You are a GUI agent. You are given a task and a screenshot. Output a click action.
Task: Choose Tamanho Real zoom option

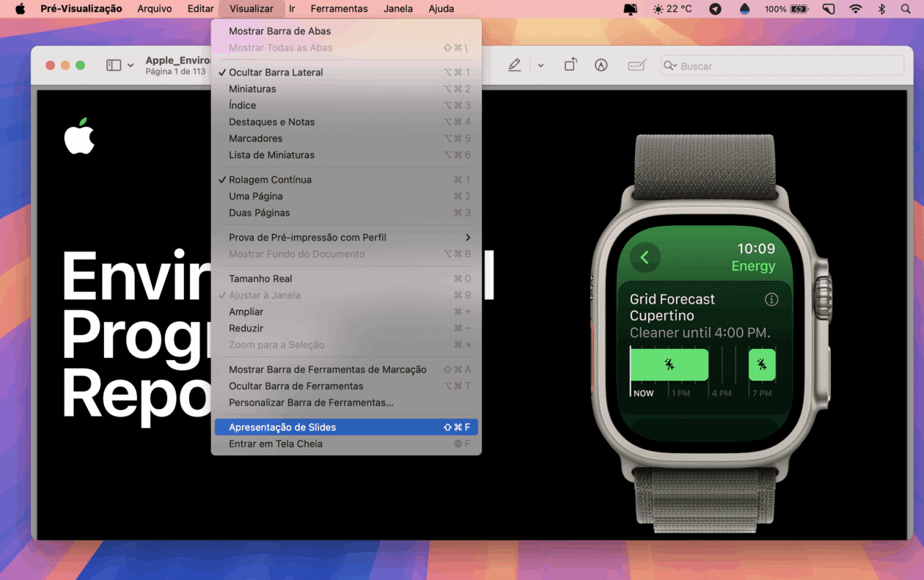point(346,279)
